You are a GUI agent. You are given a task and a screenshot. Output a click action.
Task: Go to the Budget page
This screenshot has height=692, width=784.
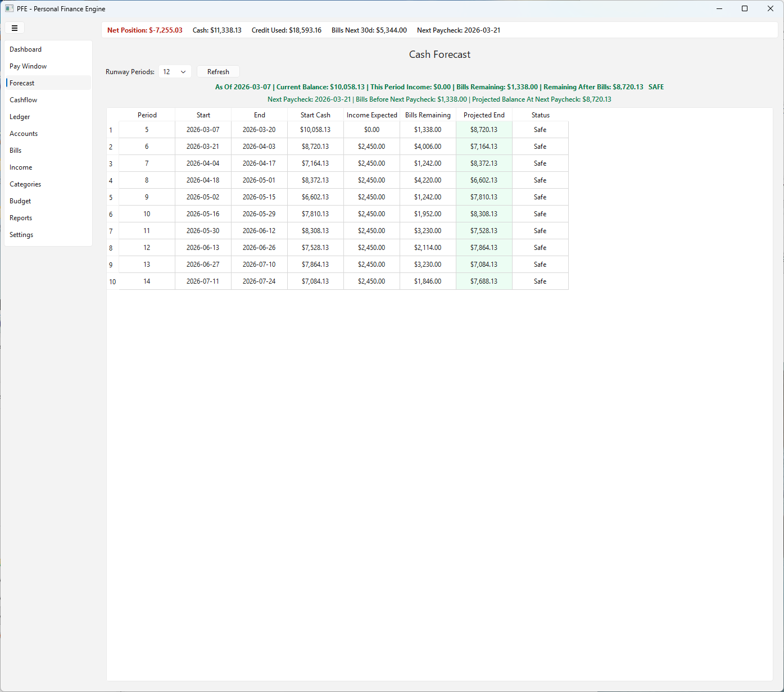coord(20,201)
